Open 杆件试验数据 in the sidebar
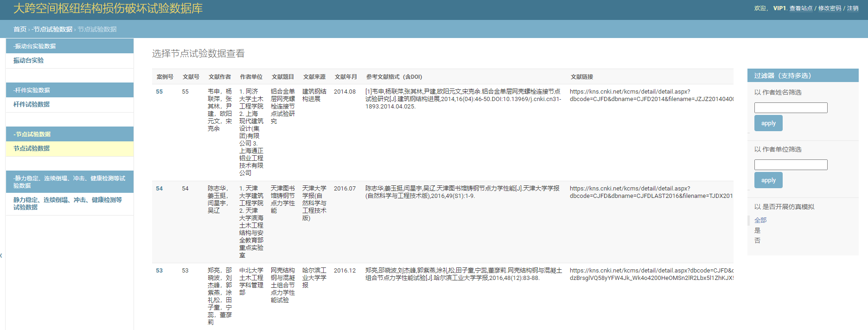 32,105
